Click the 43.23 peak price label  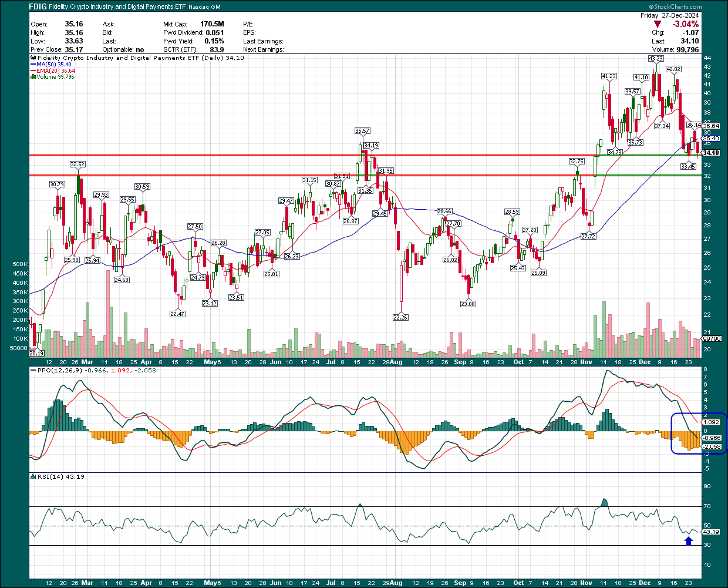[656, 59]
